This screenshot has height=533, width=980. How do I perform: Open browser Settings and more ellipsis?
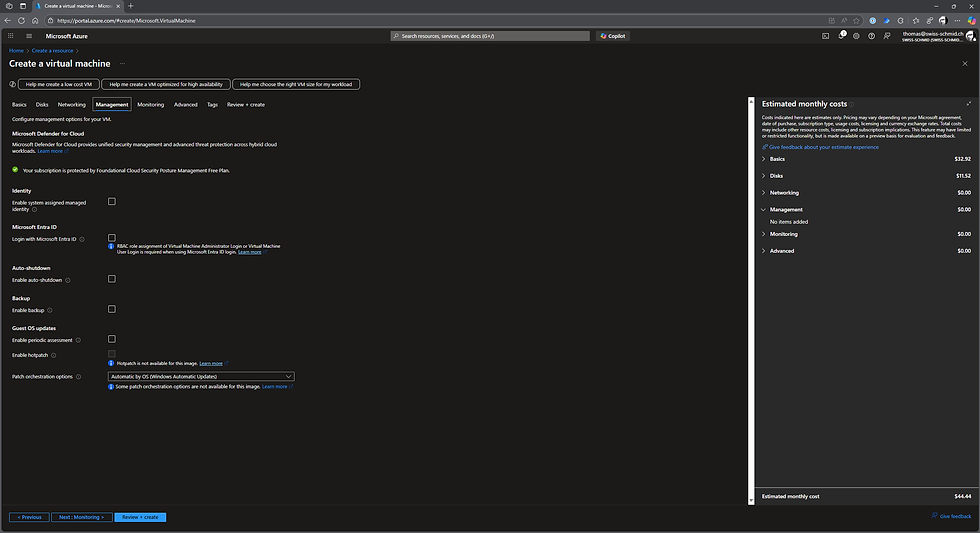[x=958, y=21]
